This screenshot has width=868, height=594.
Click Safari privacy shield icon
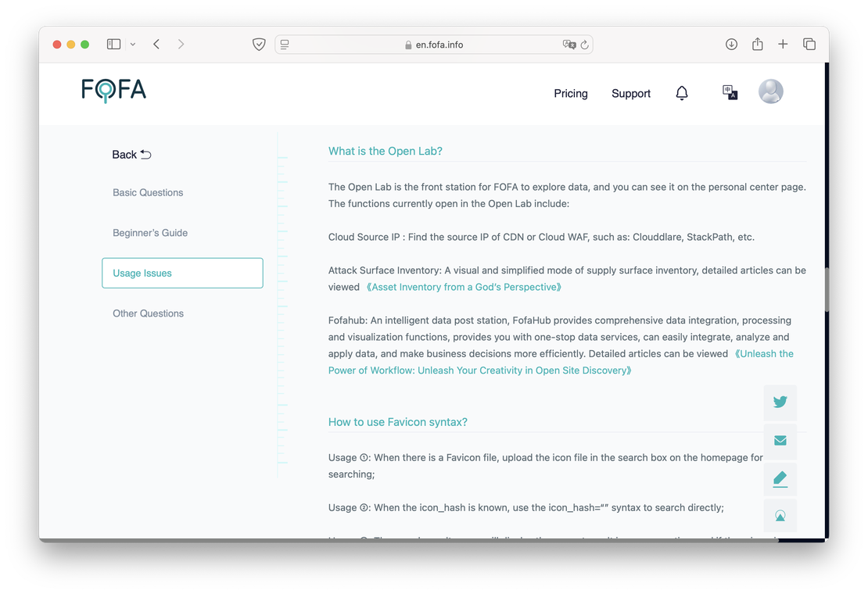point(259,45)
